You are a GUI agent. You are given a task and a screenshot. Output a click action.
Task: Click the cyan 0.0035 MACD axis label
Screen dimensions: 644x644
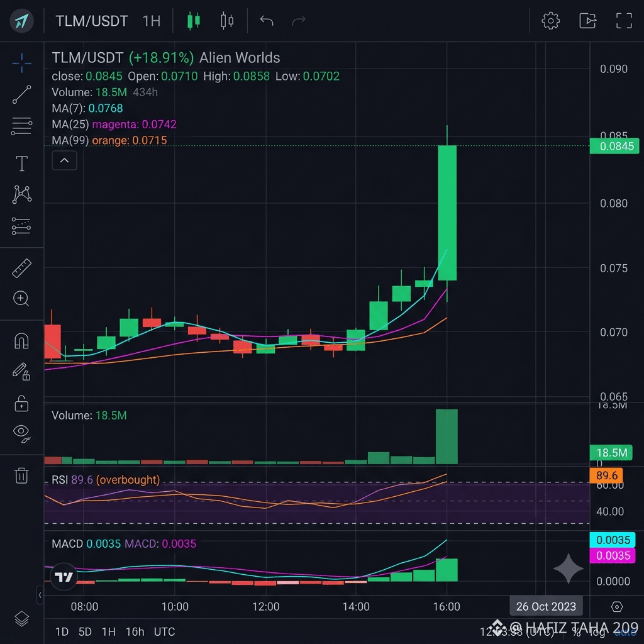(x=613, y=540)
